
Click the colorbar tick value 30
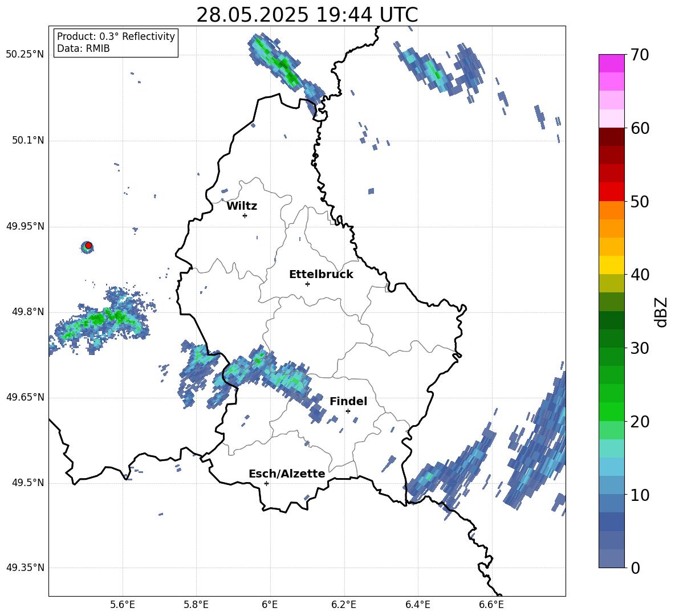click(640, 348)
